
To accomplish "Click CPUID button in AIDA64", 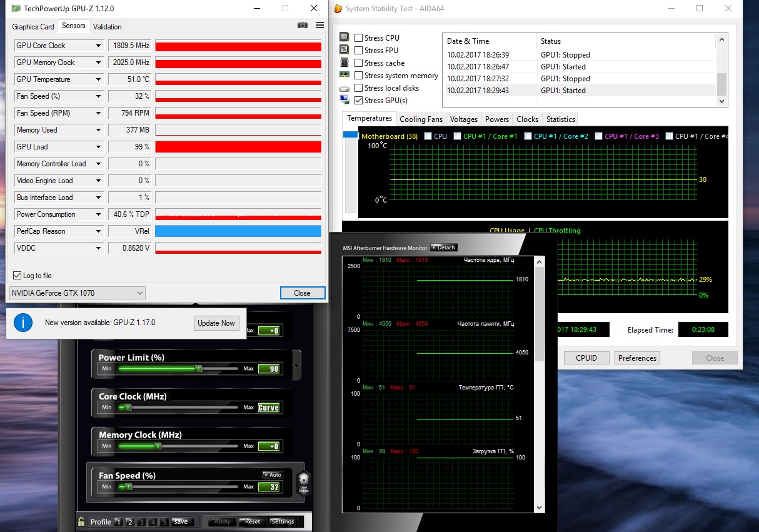I will (x=586, y=358).
